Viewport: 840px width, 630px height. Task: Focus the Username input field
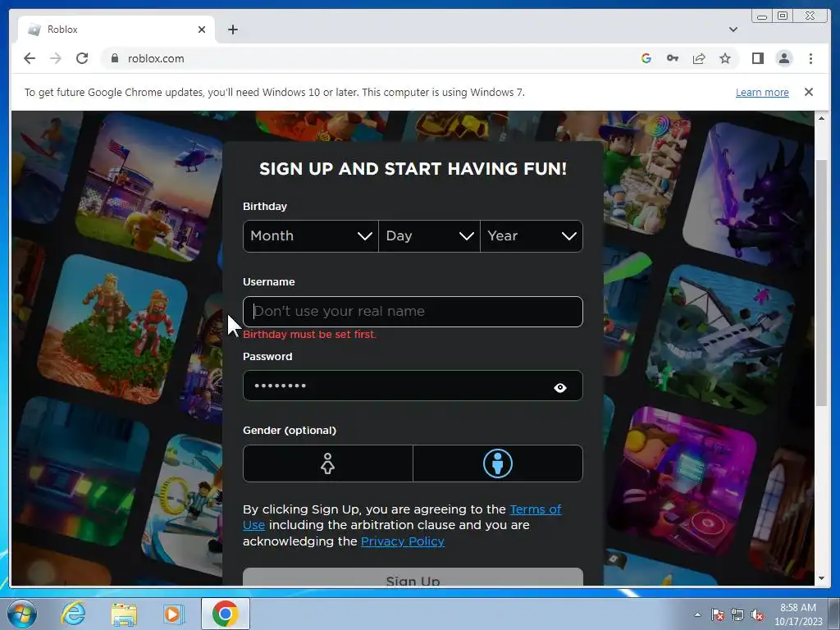[413, 312]
